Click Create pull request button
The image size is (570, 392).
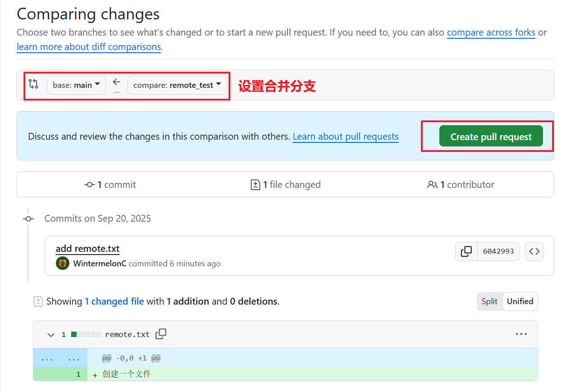coord(491,137)
